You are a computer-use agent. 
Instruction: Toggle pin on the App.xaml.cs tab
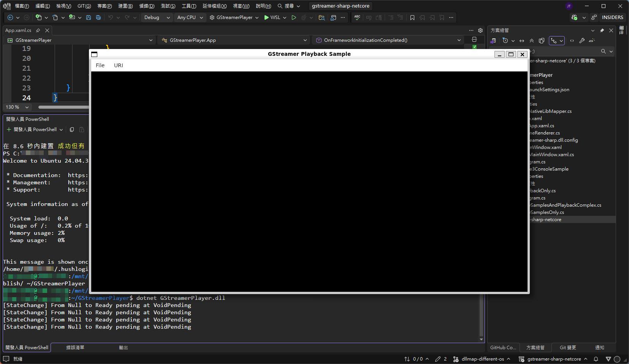pos(38,30)
